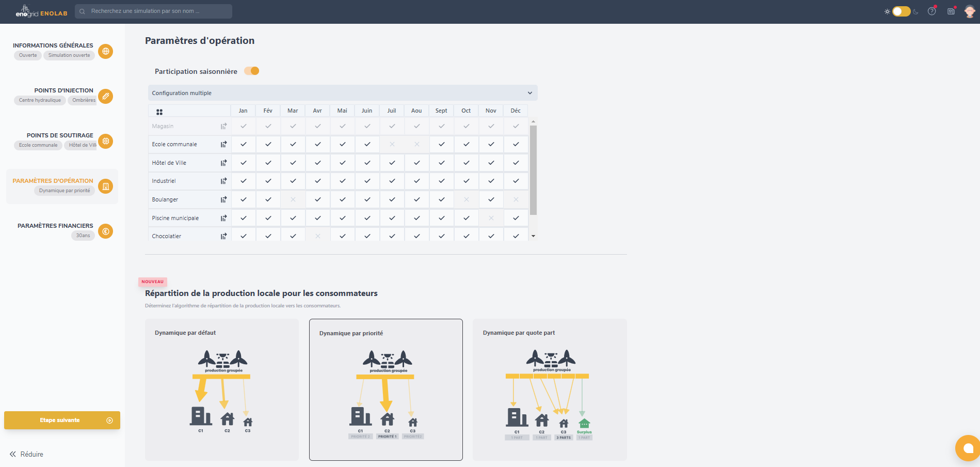Screen dimensions: 980x467
Task: Enable Boulanger participation in March
Action: point(293,199)
